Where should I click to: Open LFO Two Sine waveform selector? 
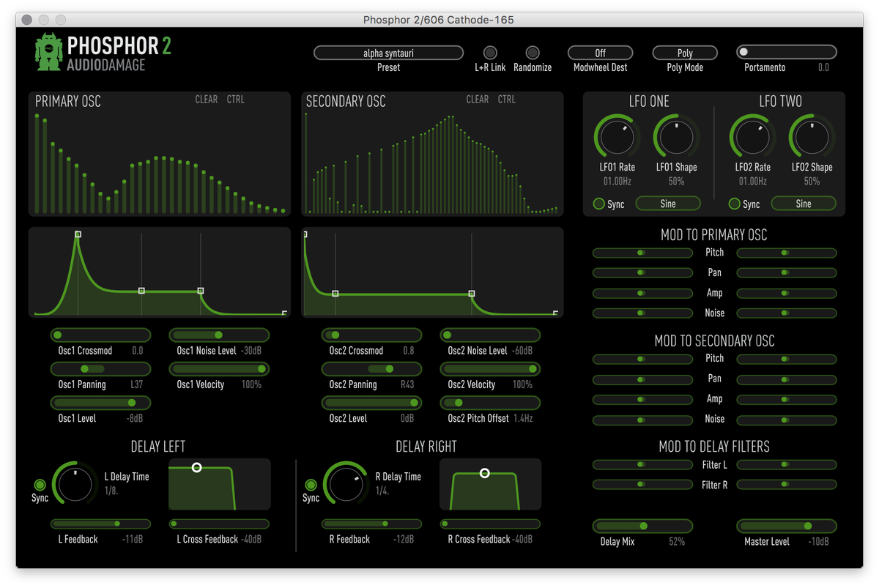coord(803,204)
